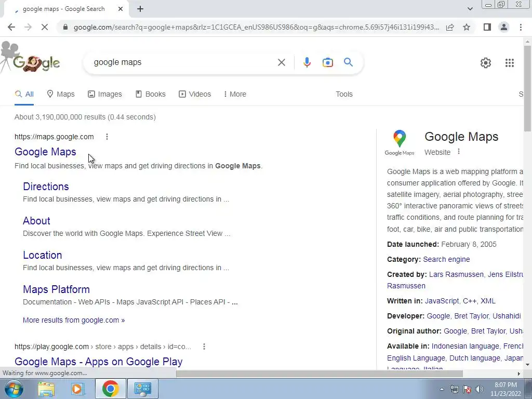Click the Google doodle logo

point(31,58)
